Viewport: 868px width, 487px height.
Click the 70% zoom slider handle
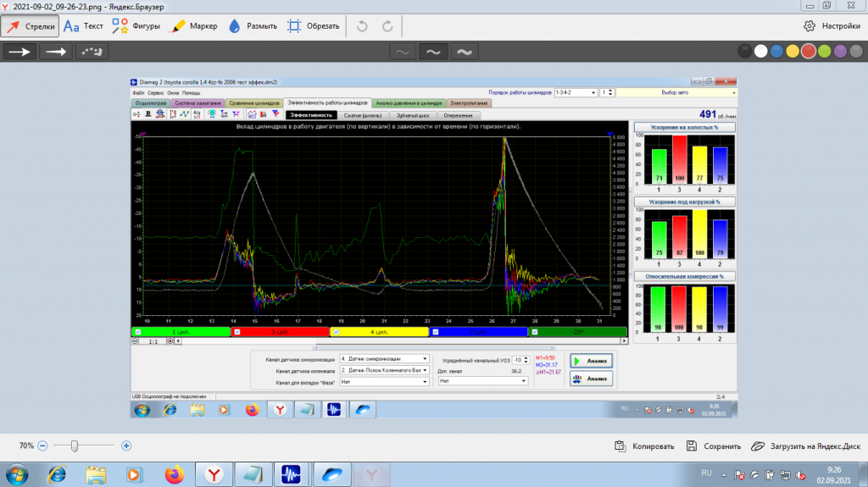click(75, 445)
